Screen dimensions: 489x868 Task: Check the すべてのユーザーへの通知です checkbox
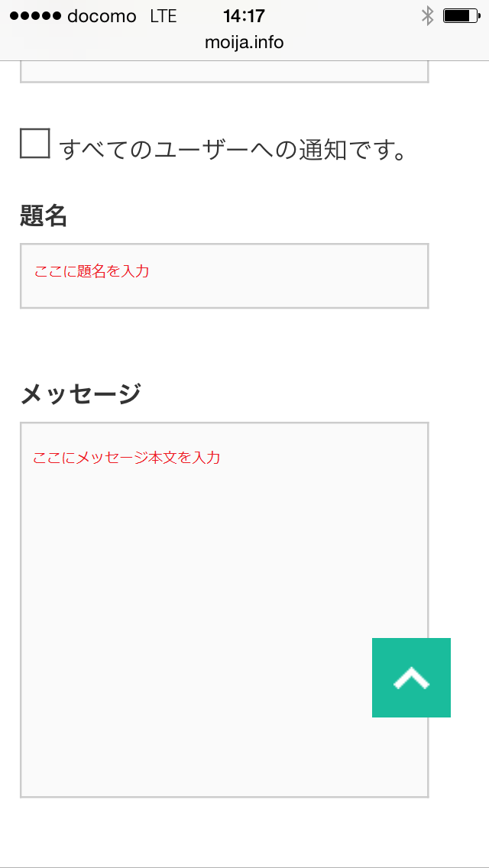click(x=35, y=144)
